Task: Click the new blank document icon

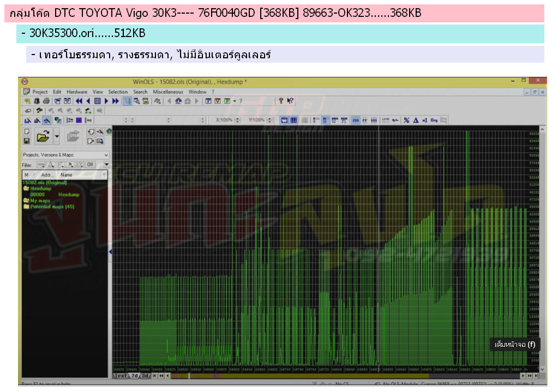Action: [x=26, y=131]
